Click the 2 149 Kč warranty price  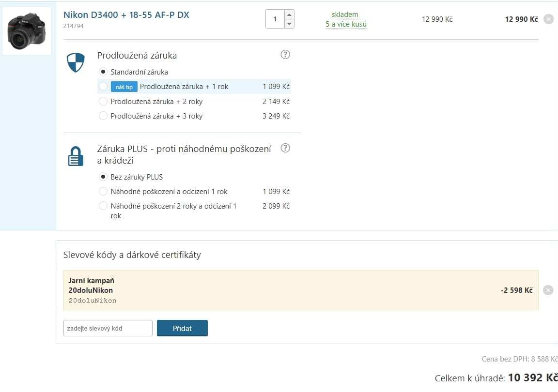[276, 101]
